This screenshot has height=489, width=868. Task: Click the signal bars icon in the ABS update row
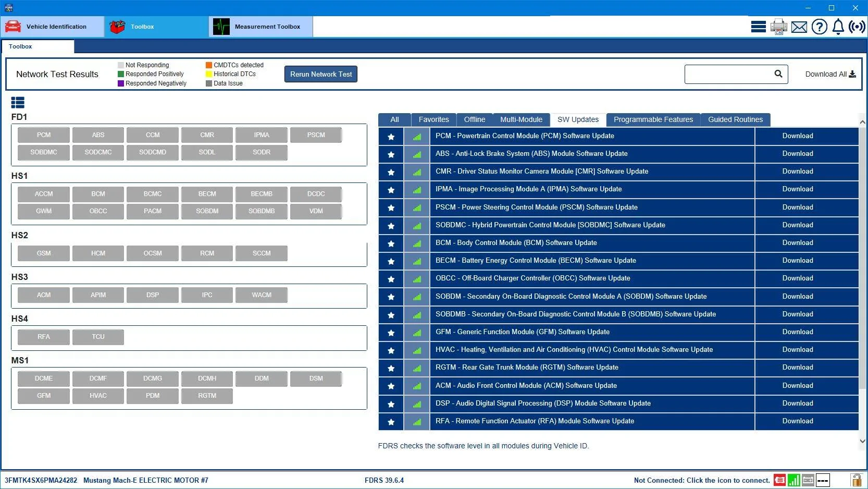pos(417,154)
